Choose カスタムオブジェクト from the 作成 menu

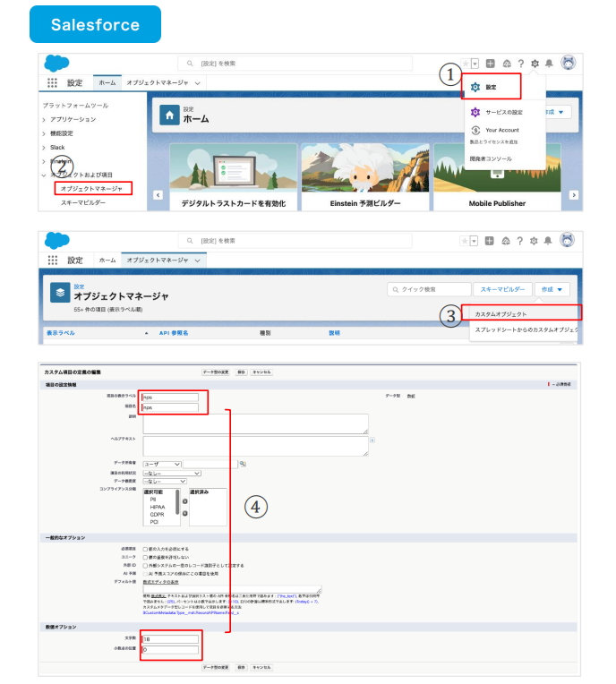(500, 314)
